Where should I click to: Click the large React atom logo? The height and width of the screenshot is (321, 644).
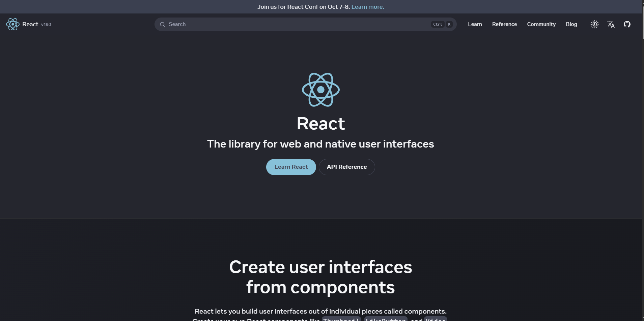[x=321, y=90]
